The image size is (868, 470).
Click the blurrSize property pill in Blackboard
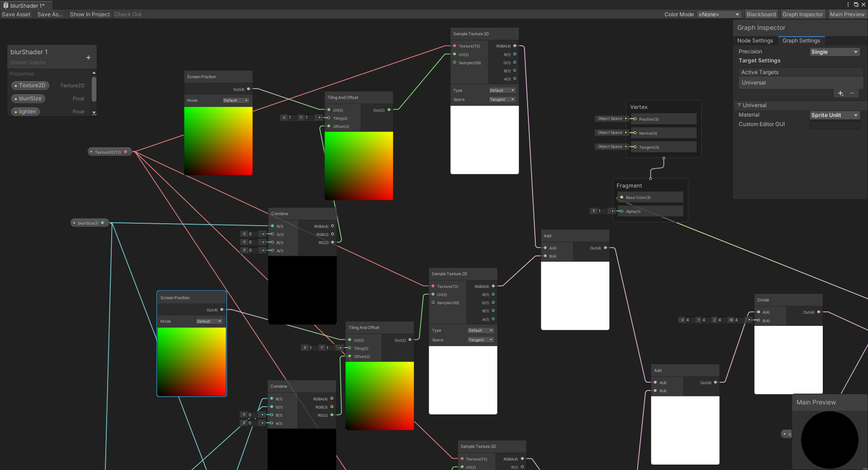[28, 99]
